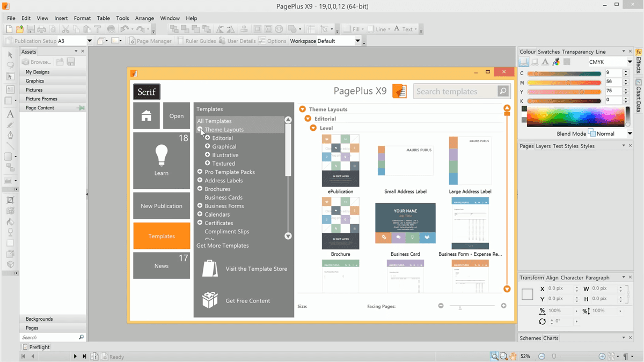Click the colour spectrum picker area
Viewport: 644px width, 362px height.
coord(576,116)
